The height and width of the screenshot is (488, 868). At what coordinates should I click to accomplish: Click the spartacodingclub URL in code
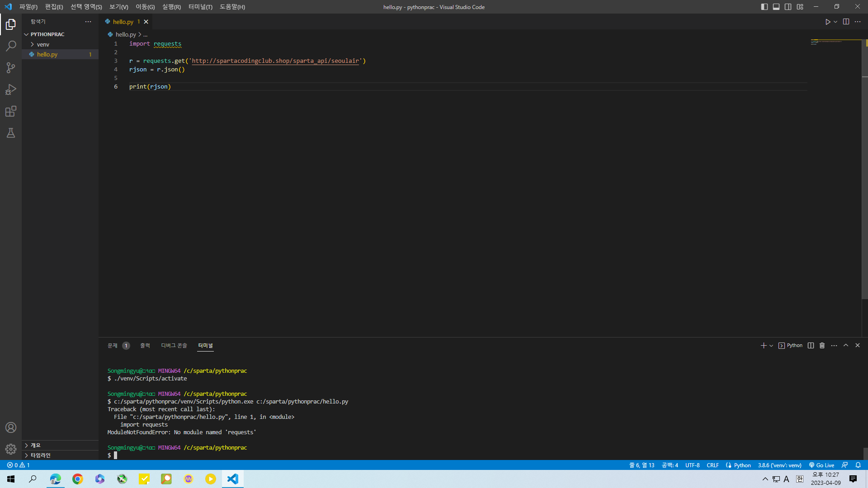click(276, 61)
